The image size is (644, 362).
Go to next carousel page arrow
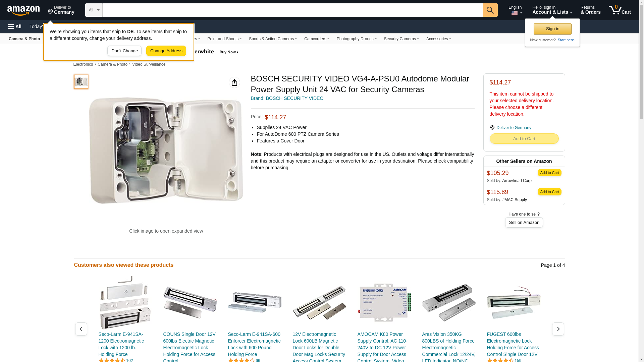pos(558,329)
